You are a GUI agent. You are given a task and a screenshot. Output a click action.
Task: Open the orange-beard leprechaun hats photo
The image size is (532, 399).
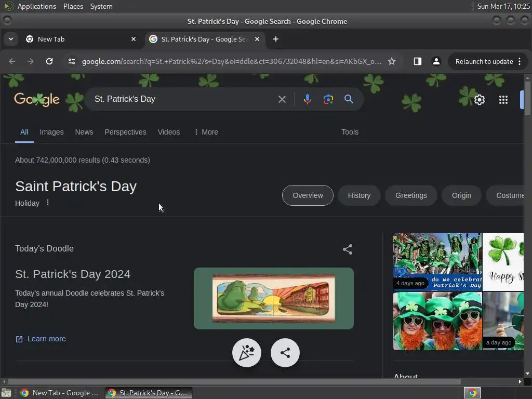click(x=437, y=321)
